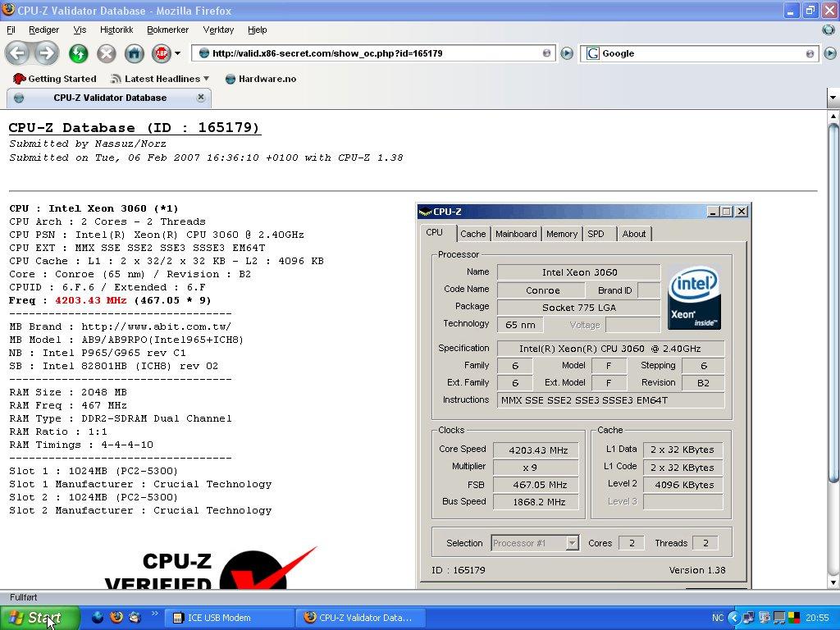The width and height of the screenshot is (840, 630).
Task: Open the Adblock dropdown arrow
Action: 178,53
